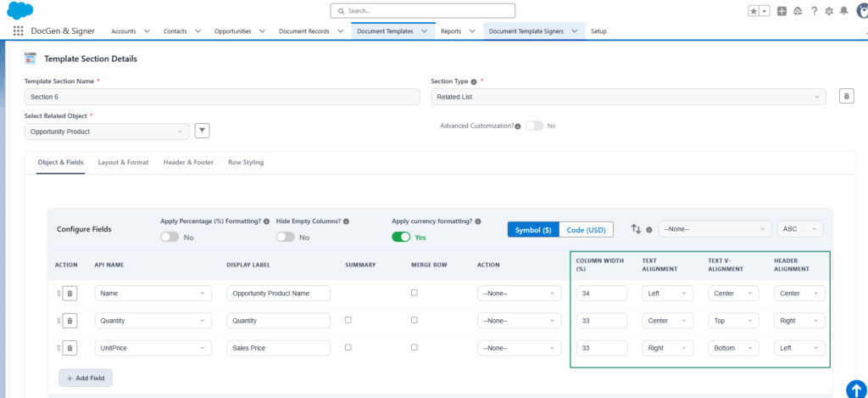The image size is (868, 398).
Task: Switch to the Header & Footer tab
Action: (188, 162)
